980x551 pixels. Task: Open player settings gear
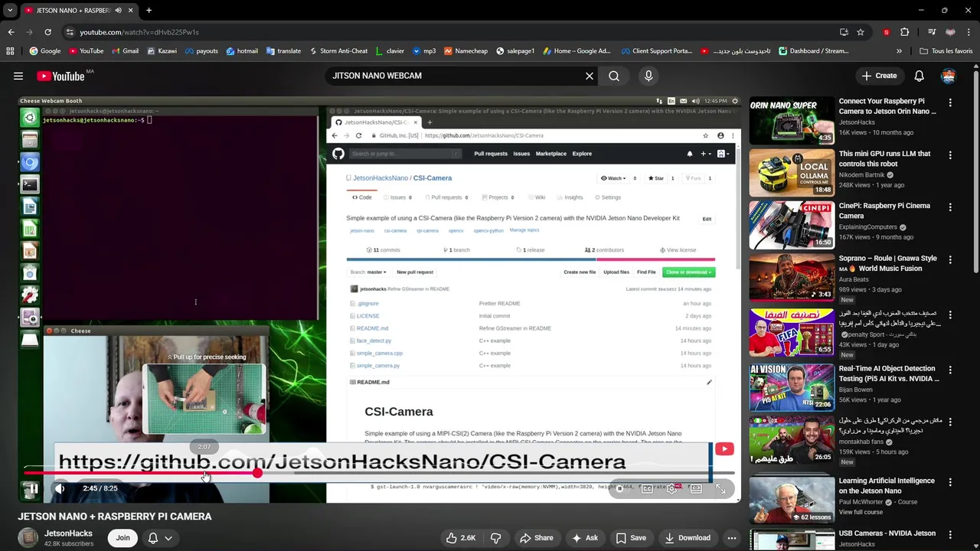coord(671,488)
